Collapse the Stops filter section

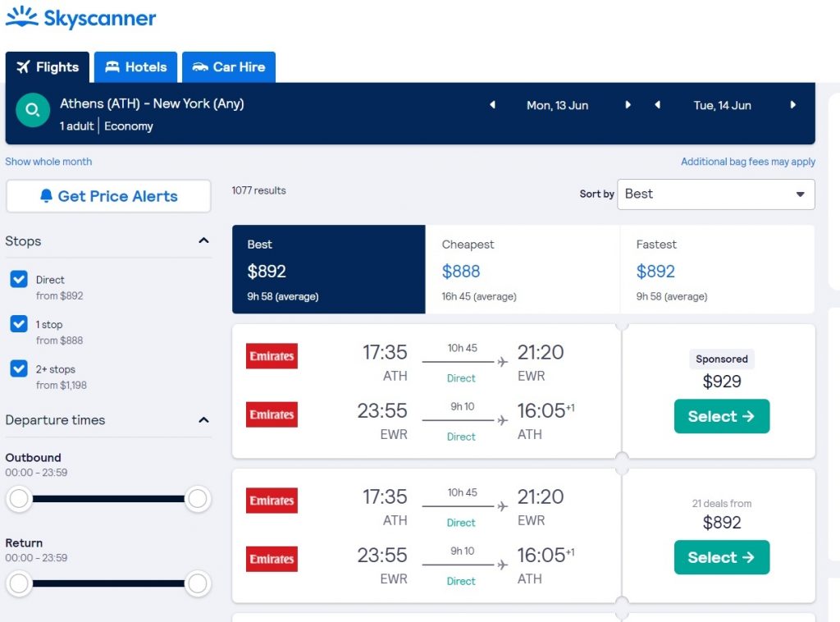[x=203, y=240]
